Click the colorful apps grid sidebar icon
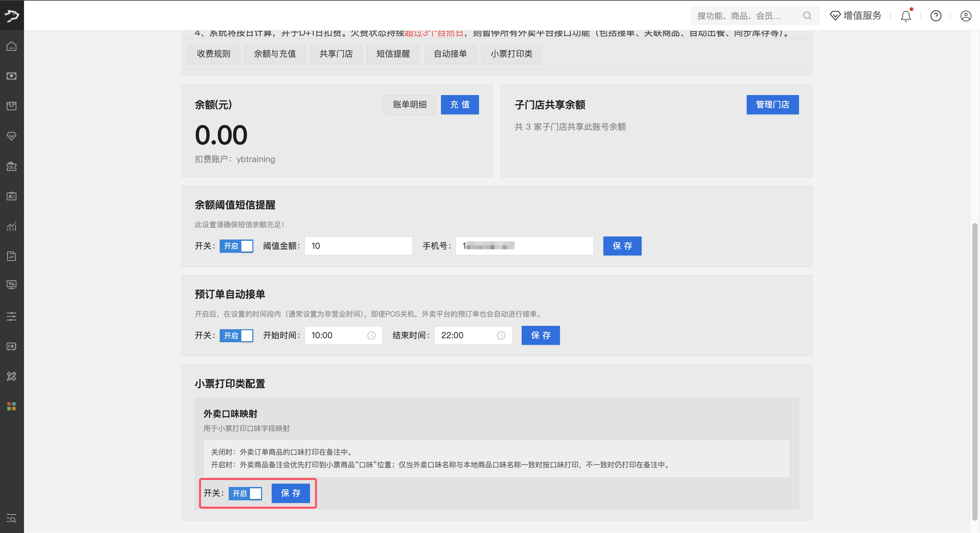980x533 pixels. 11,406
